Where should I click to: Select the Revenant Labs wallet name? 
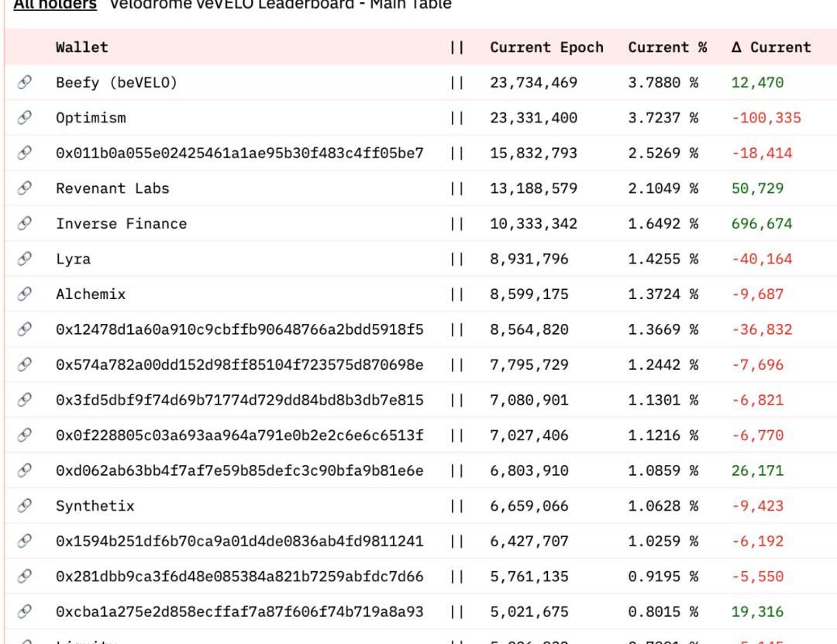point(112,188)
